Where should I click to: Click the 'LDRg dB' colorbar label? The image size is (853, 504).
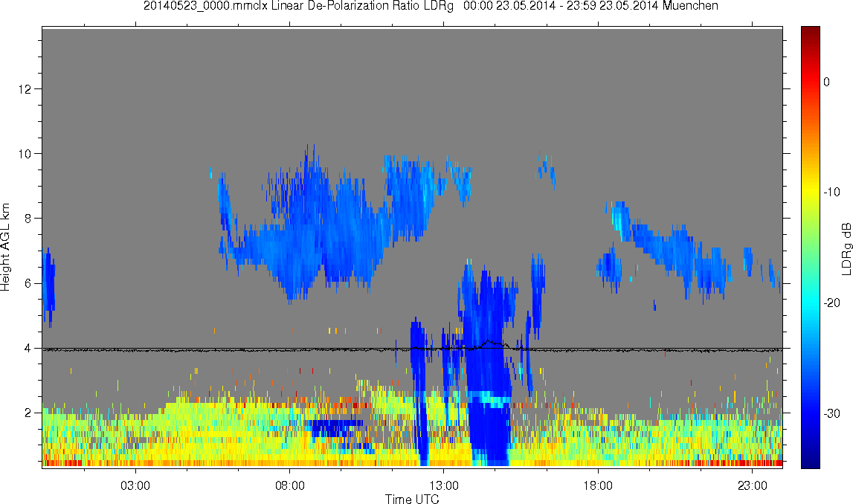click(846, 248)
